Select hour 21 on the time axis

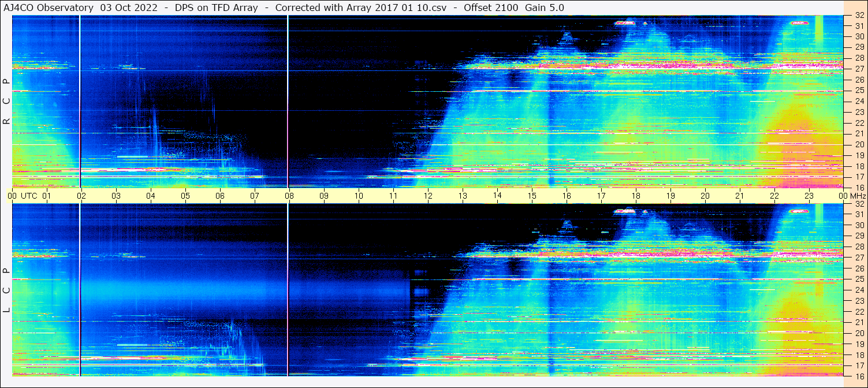pyautogui.click(x=740, y=196)
